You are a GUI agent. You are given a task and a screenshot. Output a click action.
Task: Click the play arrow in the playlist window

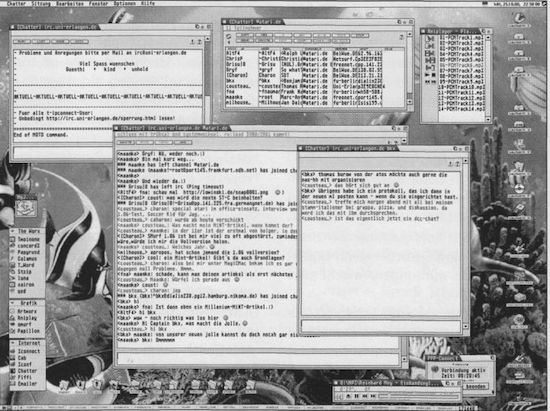click(x=427, y=75)
